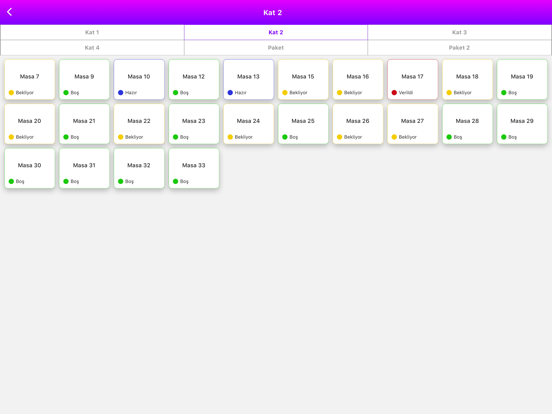552x414 pixels.
Task: Click the Hazır label on Masa 10
Action: 131,93
